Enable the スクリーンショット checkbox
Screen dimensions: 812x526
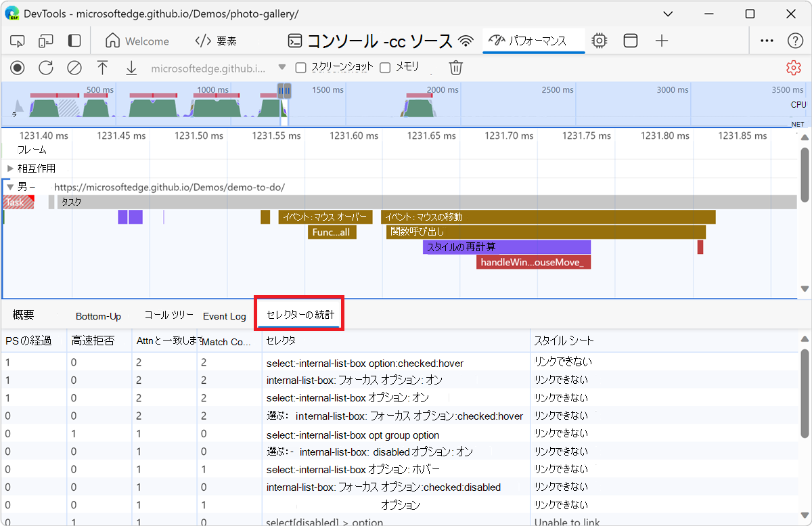[x=301, y=68]
